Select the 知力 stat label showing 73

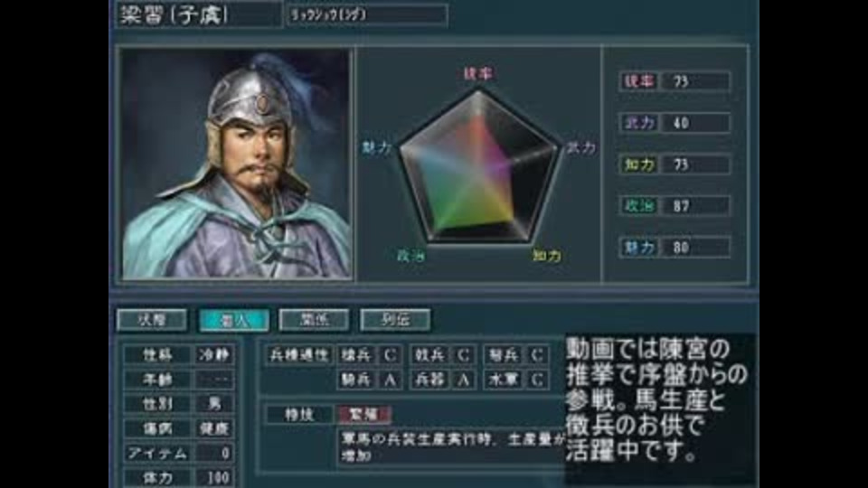pyautogui.click(x=639, y=164)
